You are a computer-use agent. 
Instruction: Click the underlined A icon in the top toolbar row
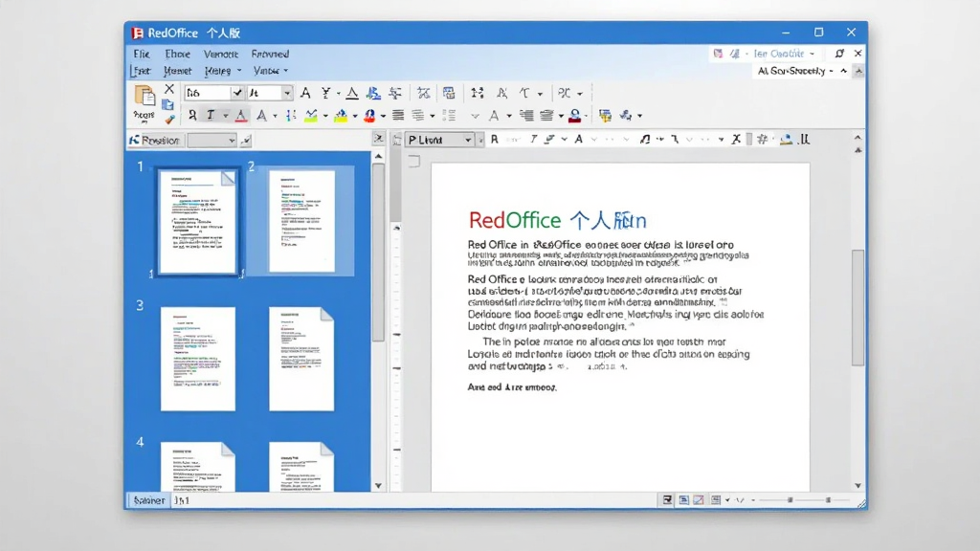(x=352, y=93)
